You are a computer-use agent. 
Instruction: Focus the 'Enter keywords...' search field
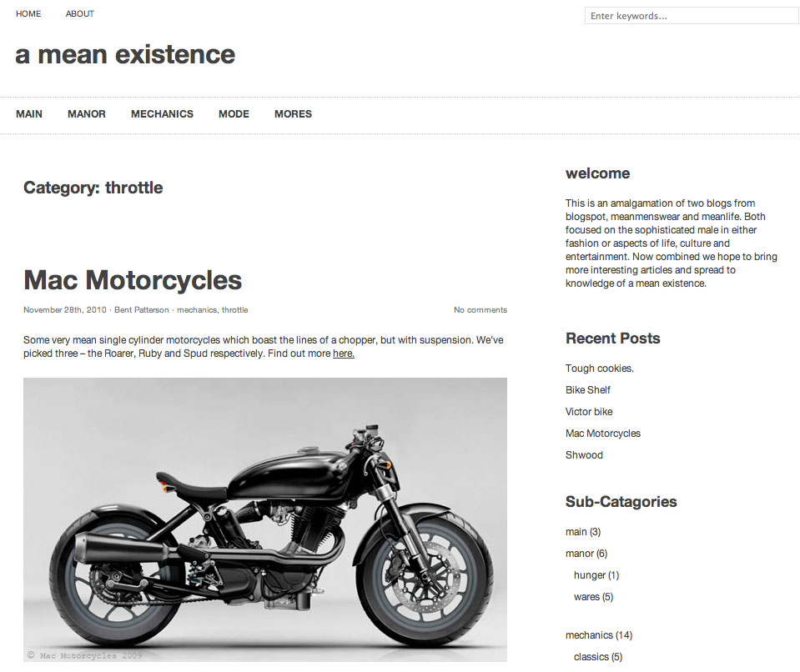tap(692, 16)
